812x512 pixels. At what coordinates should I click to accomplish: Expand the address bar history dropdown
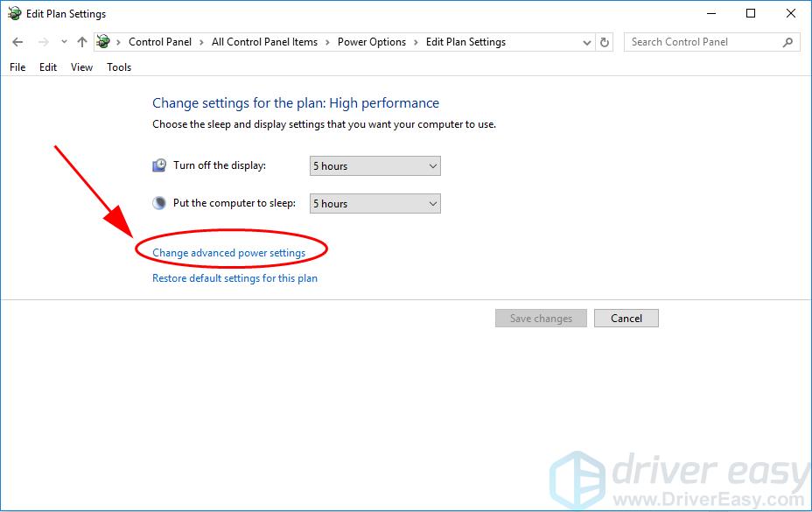point(586,42)
